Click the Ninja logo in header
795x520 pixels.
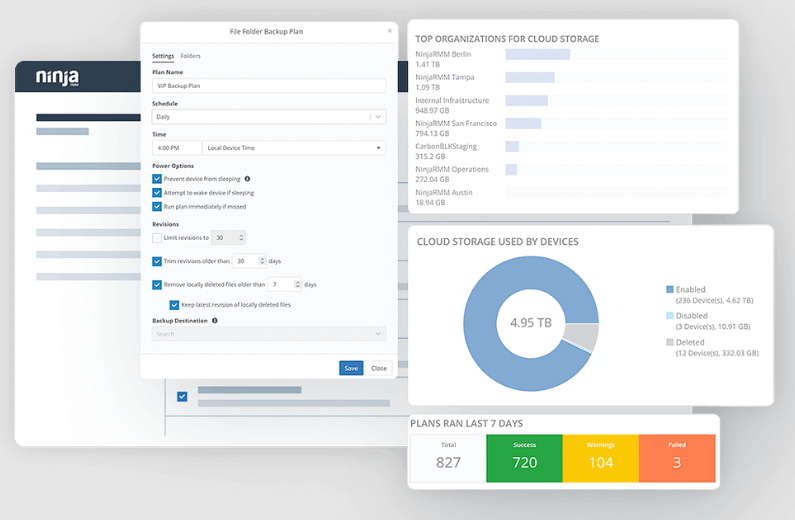(x=57, y=77)
